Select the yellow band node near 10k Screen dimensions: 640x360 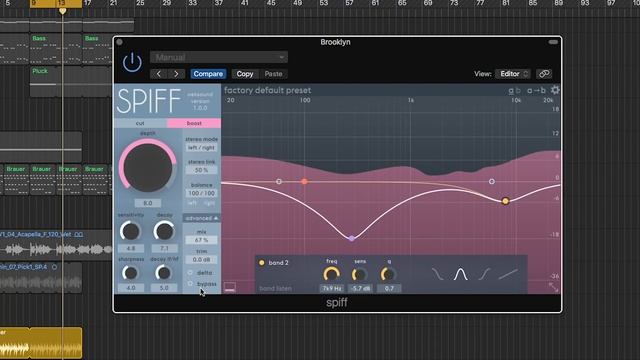coord(505,201)
